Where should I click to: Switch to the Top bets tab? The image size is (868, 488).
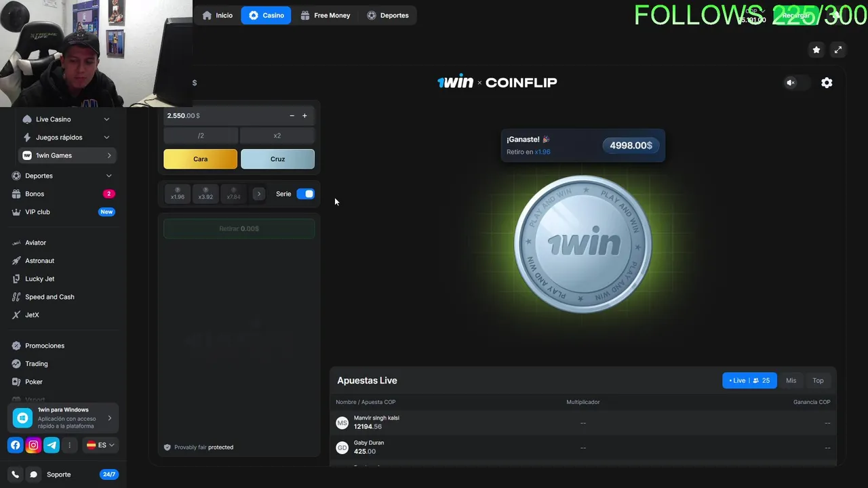point(818,380)
